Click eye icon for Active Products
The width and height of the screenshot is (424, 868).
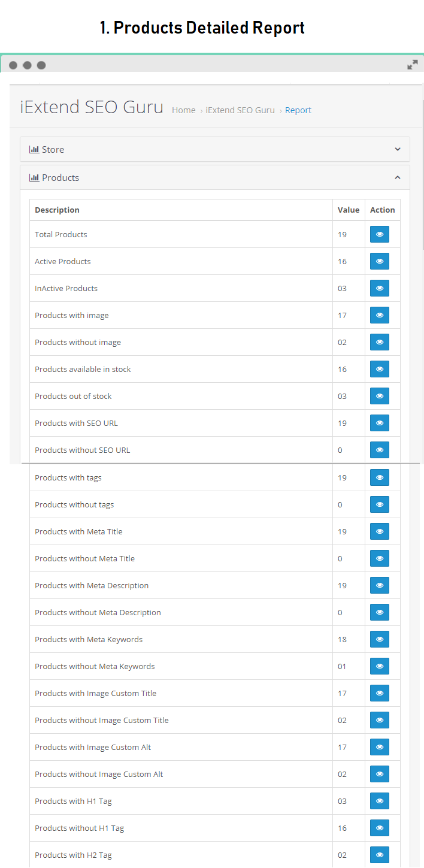click(380, 261)
